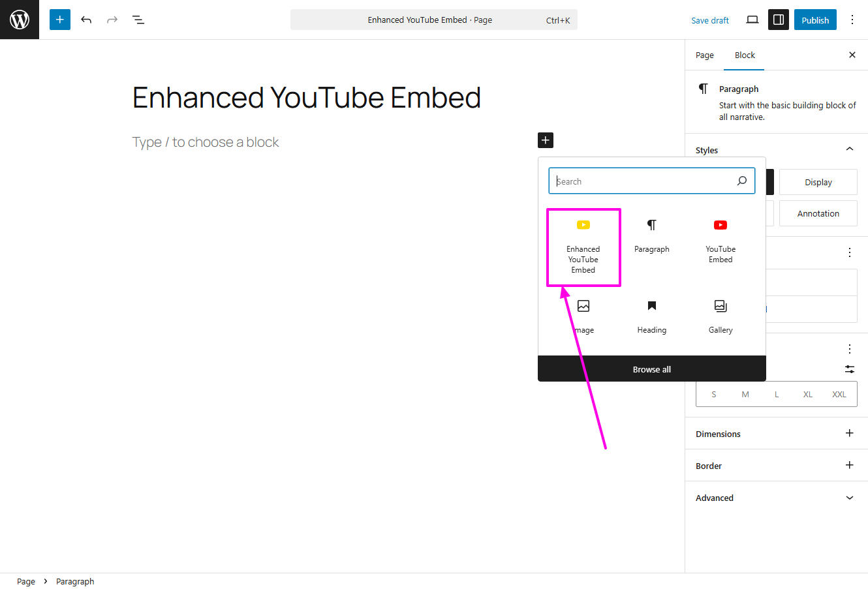868x589 pixels.
Task: Apply the Display style
Action: 818,182
